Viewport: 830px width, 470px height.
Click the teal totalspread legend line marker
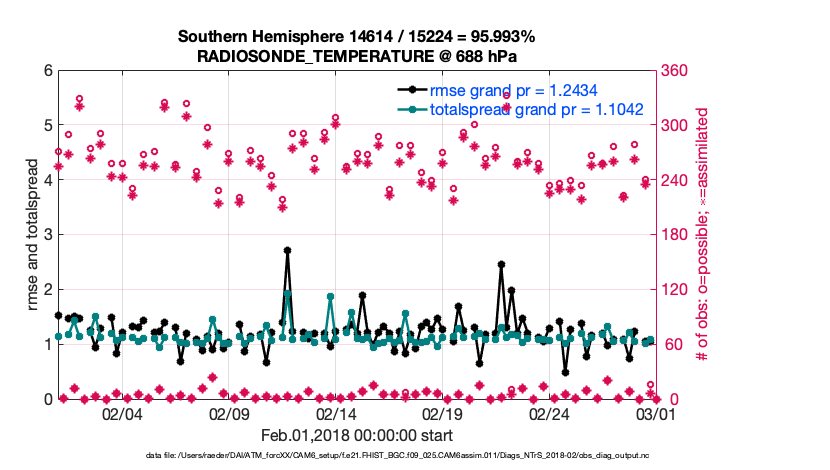pos(411,110)
